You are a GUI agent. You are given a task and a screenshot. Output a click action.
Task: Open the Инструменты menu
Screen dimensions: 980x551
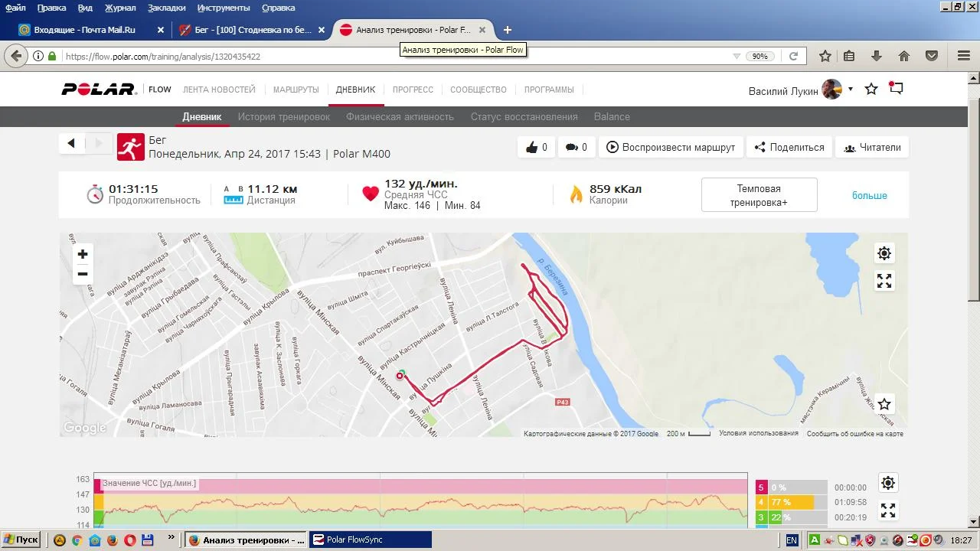[x=224, y=8]
